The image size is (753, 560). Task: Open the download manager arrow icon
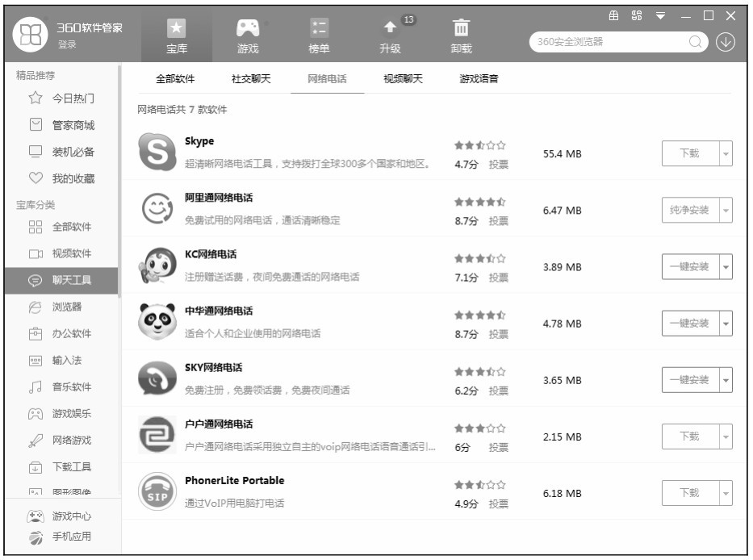[725, 42]
